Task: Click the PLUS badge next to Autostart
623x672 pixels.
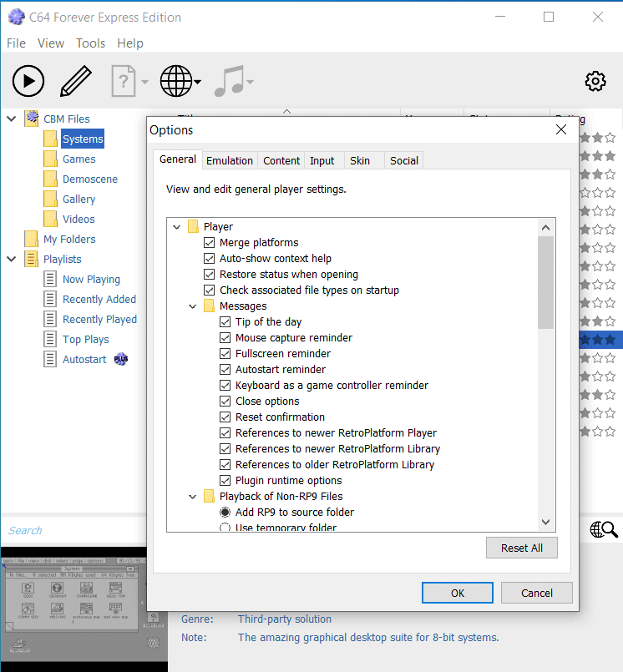Action: [x=121, y=359]
